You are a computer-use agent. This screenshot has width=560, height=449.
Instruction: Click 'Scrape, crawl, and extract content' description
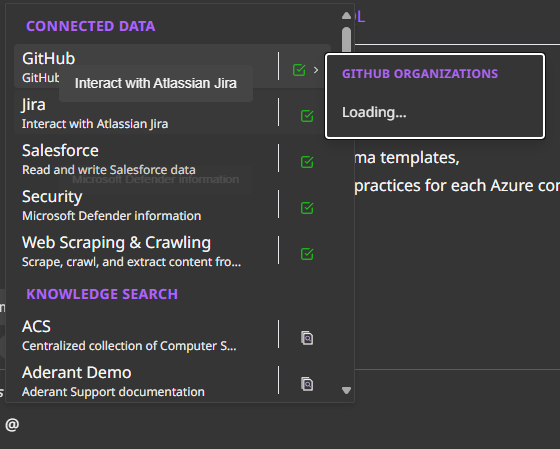(131, 262)
